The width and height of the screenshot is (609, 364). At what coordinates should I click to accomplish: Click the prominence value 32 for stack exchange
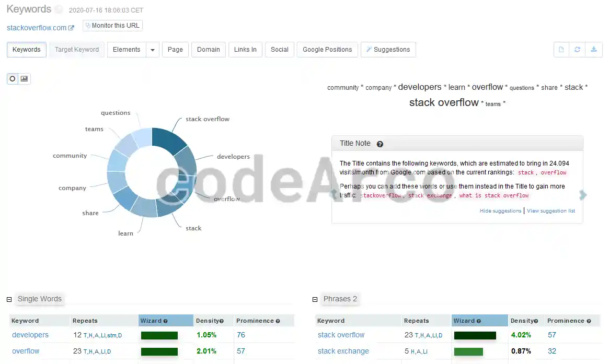click(x=552, y=351)
